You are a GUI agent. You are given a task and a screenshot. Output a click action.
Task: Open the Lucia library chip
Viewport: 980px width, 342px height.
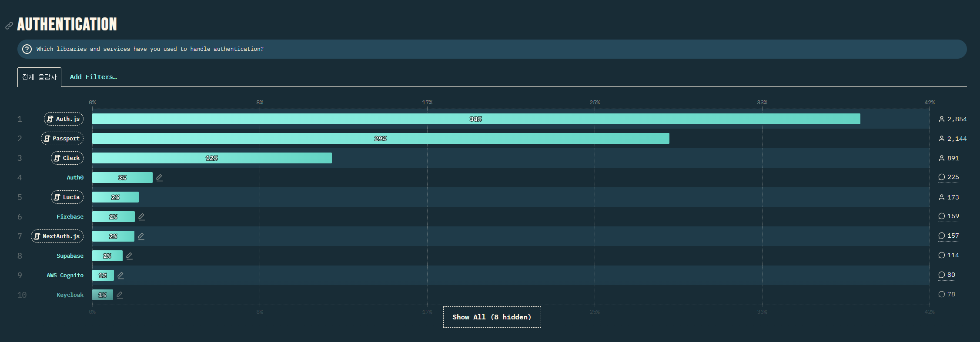click(67, 197)
